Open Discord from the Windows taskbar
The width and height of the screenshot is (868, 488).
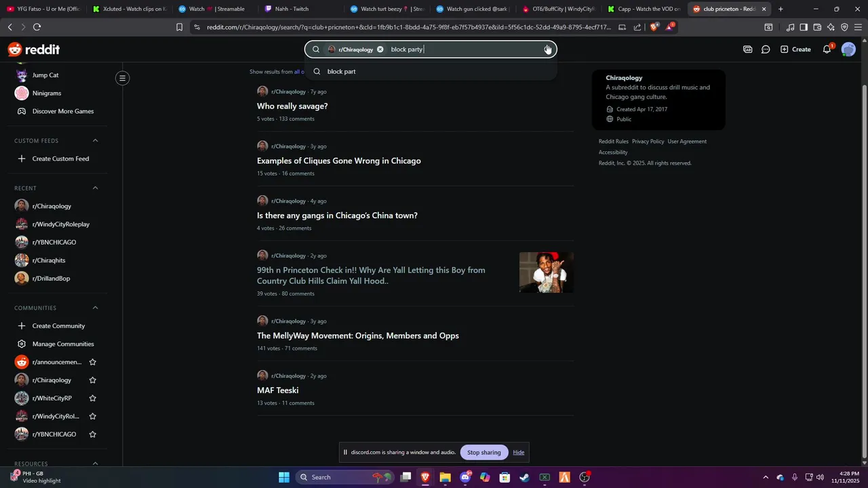465,477
